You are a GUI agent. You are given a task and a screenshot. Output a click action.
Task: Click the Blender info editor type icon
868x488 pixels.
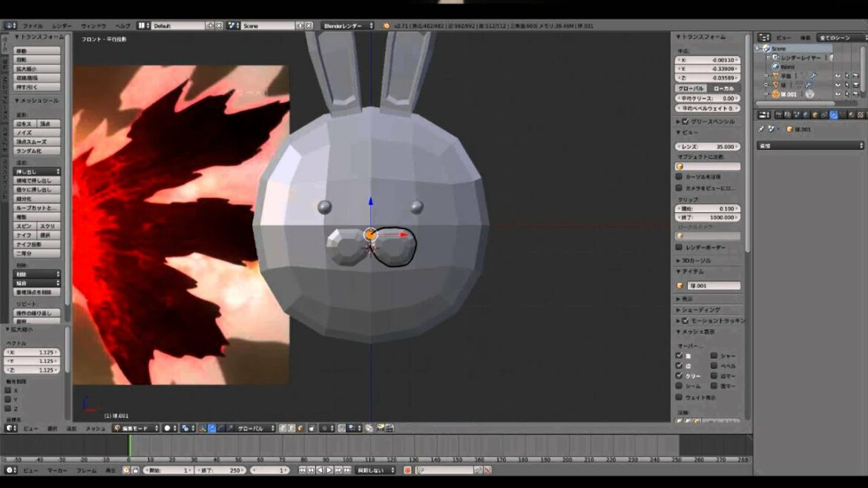10,25
